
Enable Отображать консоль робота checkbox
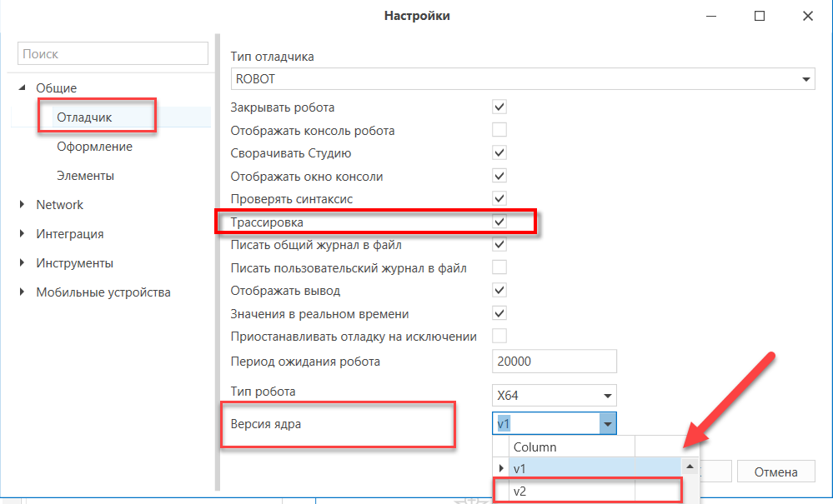pos(499,130)
